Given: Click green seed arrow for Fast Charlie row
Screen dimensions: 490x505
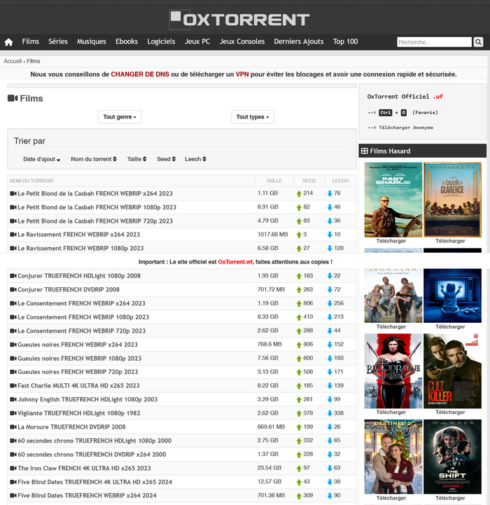Looking at the screenshot, I should pyautogui.click(x=299, y=386).
